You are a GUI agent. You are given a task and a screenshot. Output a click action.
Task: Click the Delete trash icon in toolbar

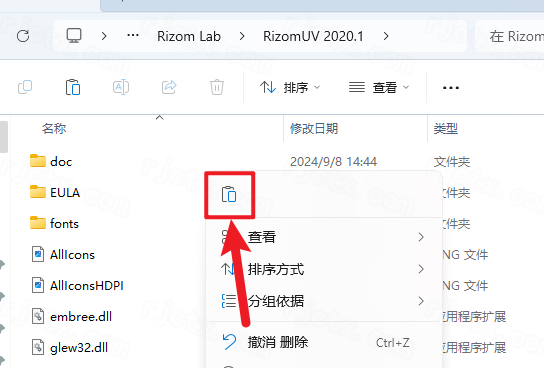(x=217, y=87)
